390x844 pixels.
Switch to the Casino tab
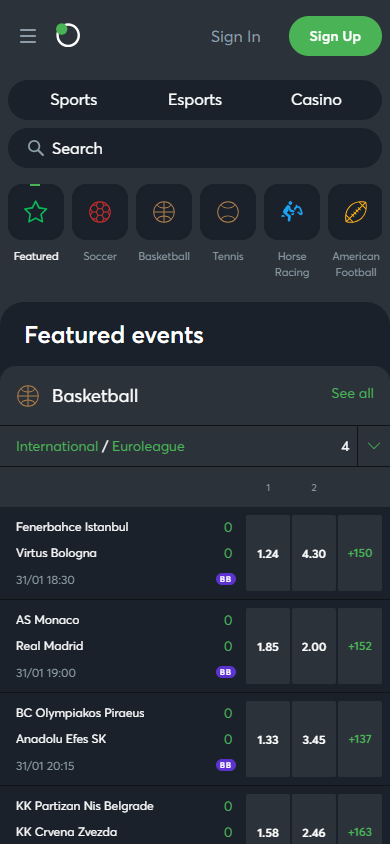point(316,100)
